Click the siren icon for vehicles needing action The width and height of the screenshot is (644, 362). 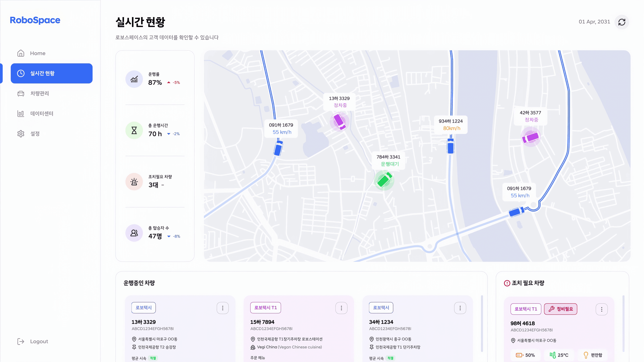point(134,182)
